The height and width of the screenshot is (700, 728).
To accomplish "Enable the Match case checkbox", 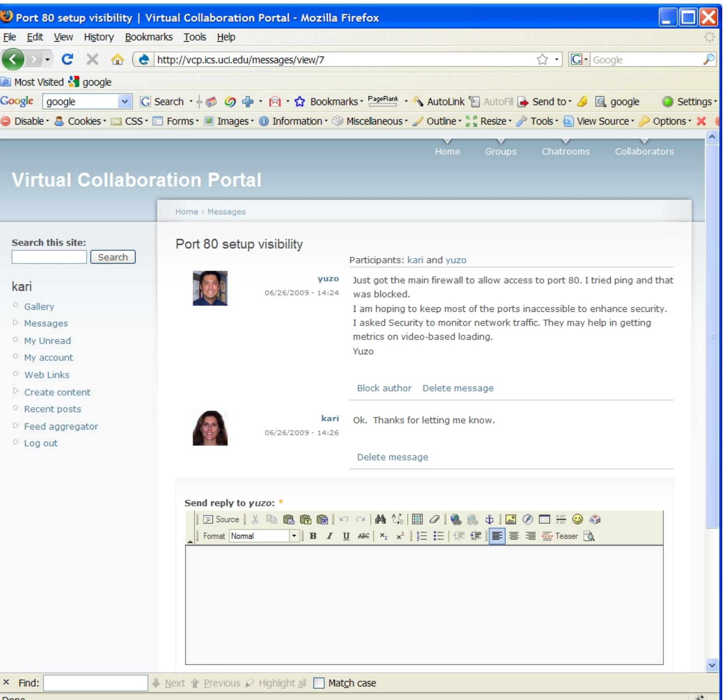I will pyautogui.click(x=319, y=683).
